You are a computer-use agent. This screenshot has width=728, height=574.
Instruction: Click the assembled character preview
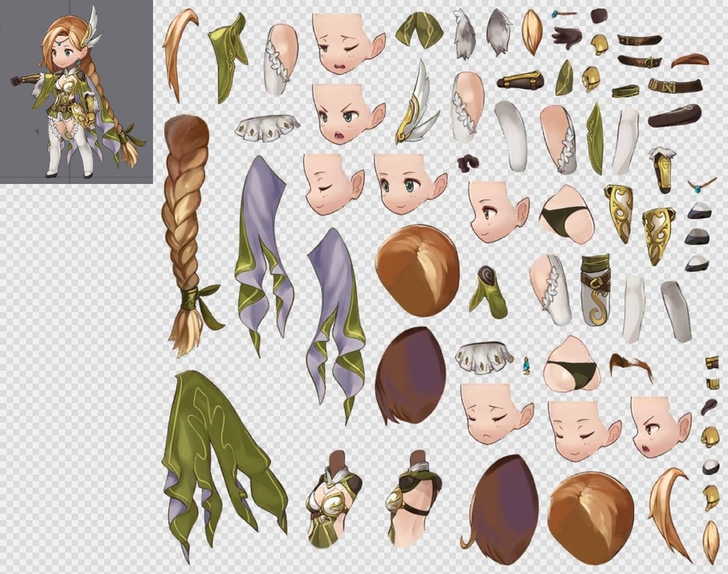click(75, 91)
